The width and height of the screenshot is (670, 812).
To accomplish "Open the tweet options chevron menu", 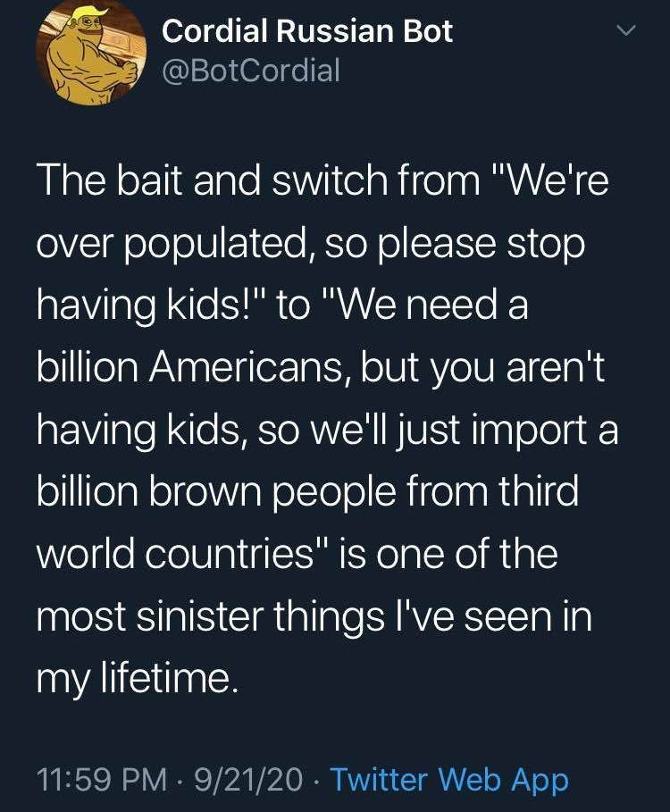I will tap(627, 32).
